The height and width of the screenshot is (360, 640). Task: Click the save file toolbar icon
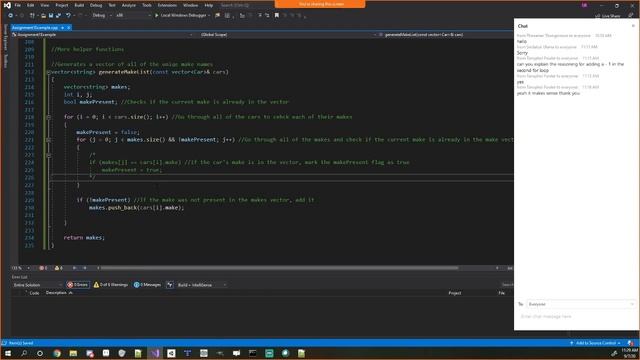[51, 16]
